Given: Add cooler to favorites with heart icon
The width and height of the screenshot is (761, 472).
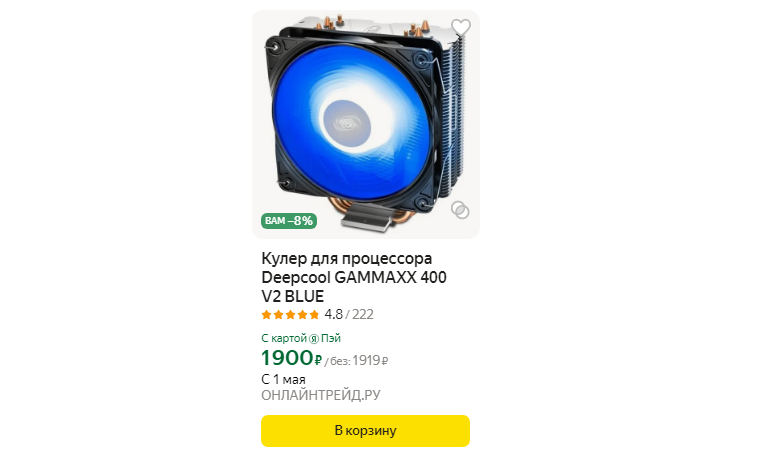Looking at the screenshot, I should (x=460, y=27).
